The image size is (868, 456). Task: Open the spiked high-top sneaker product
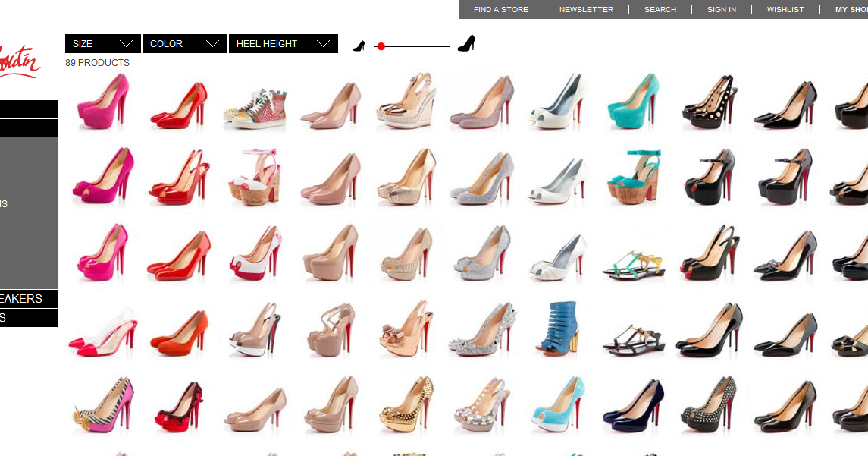click(x=255, y=108)
